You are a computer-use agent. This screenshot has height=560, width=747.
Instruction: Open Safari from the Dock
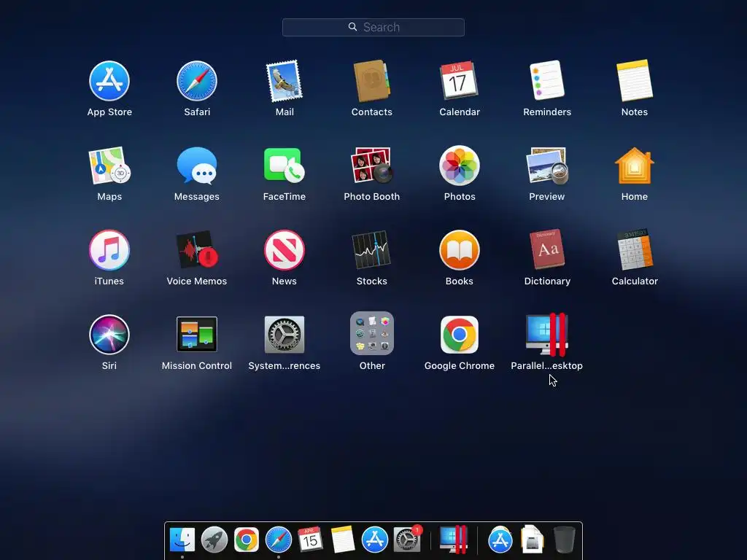[x=278, y=540]
